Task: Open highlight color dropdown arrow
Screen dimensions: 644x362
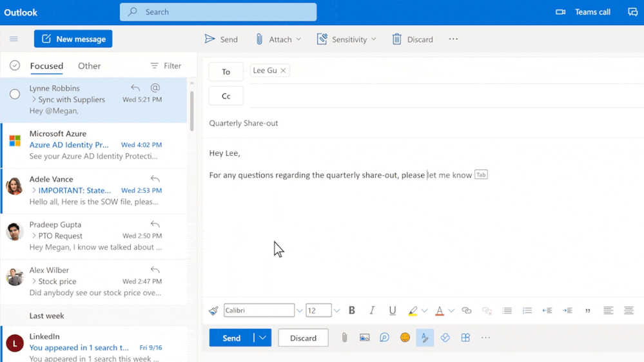Action: click(x=425, y=310)
